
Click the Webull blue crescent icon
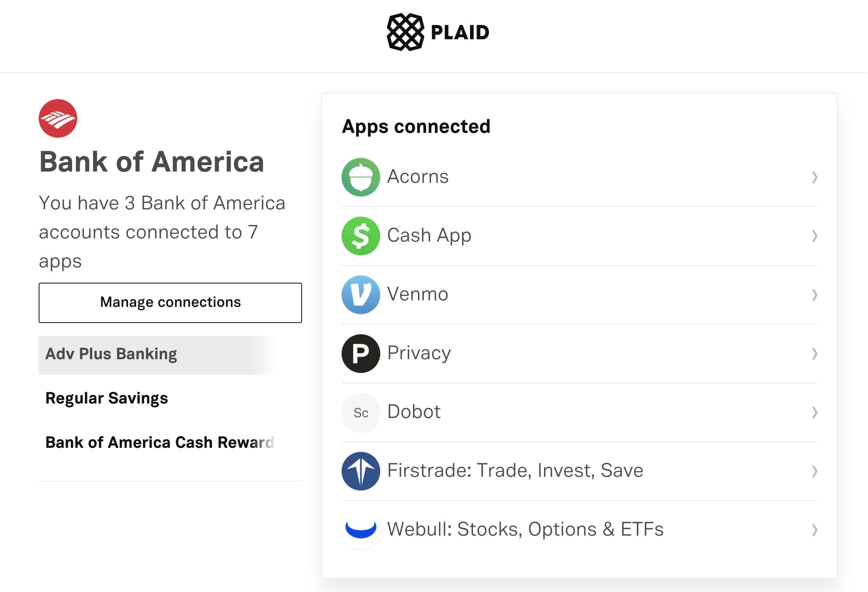click(360, 530)
